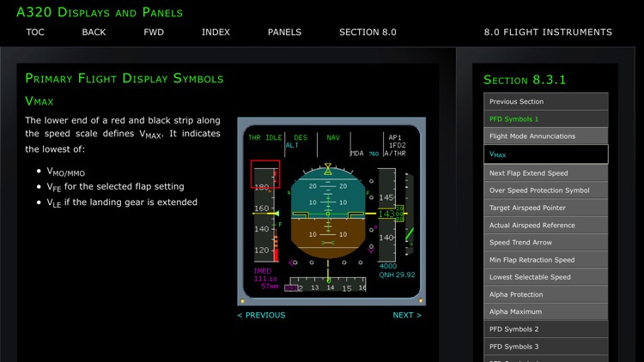Open Target Airspeed Pointer topic
The height and width of the screenshot is (362, 644).
[x=546, y=208]
